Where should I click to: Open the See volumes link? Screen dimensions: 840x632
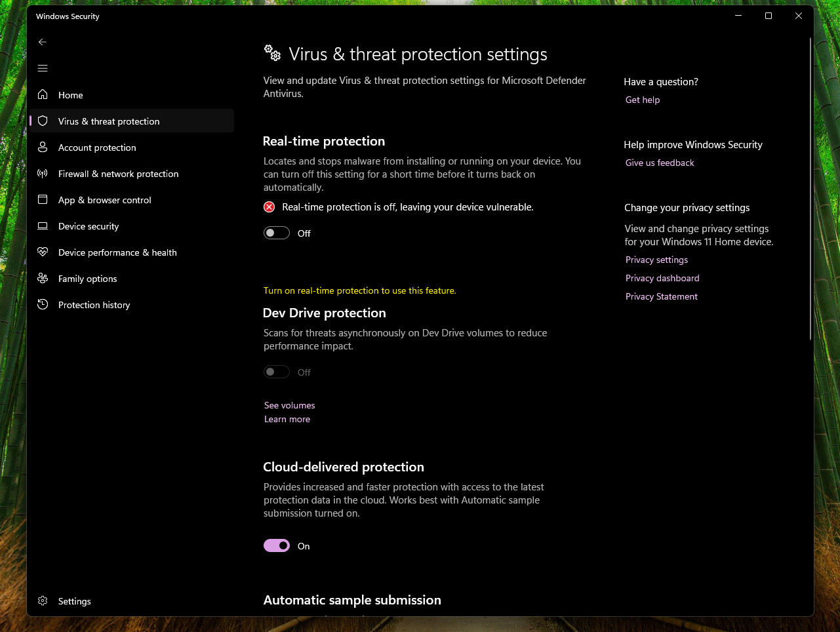pos(289,405)
